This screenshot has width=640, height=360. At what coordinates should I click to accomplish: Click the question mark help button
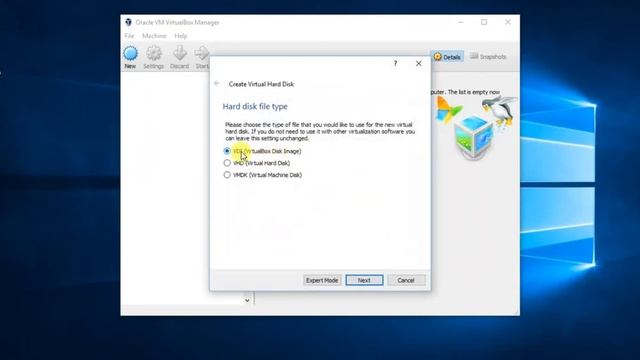pos(395,63)
